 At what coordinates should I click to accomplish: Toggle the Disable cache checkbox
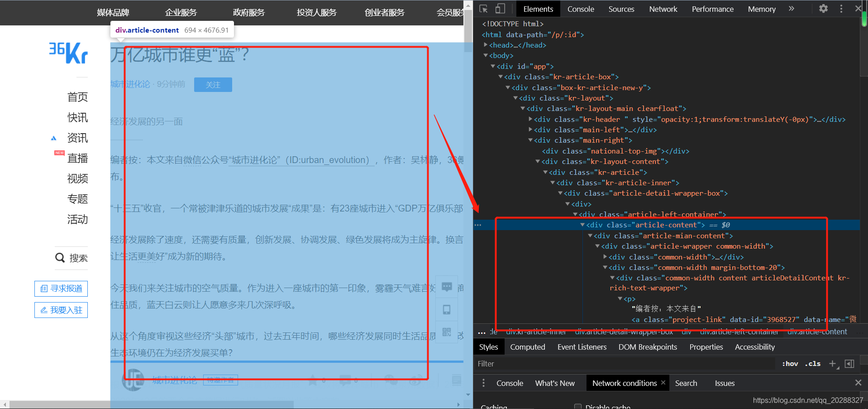[x=577, y=406]
